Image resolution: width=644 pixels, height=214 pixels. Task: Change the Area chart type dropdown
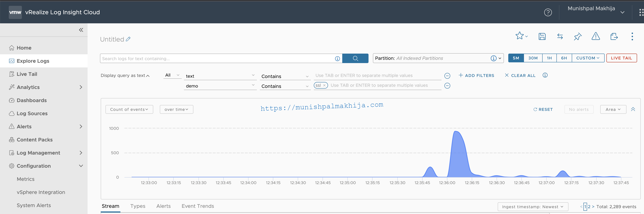click(x=613, y=109)
